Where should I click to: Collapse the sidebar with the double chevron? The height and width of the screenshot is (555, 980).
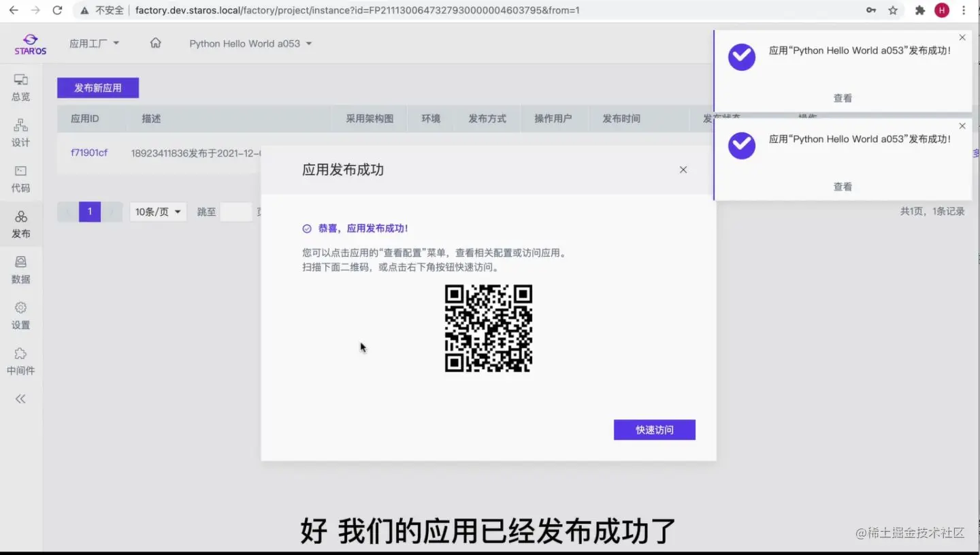point(20,399)
